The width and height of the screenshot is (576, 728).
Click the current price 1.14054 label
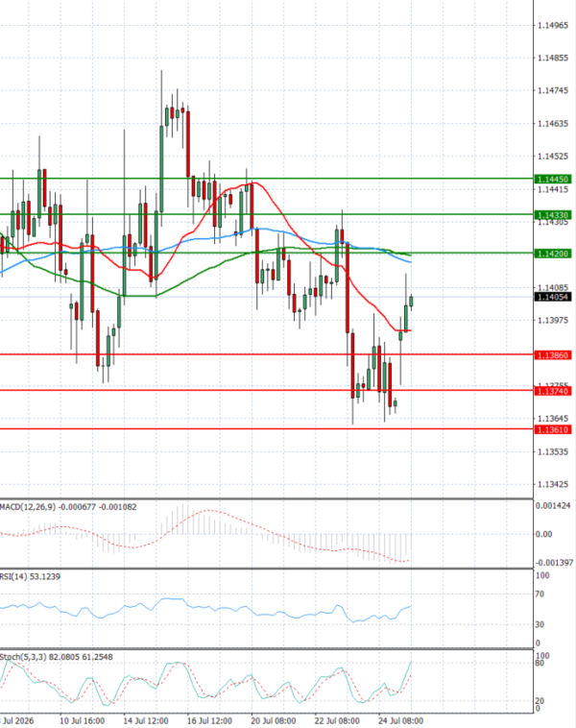point(552,297)
